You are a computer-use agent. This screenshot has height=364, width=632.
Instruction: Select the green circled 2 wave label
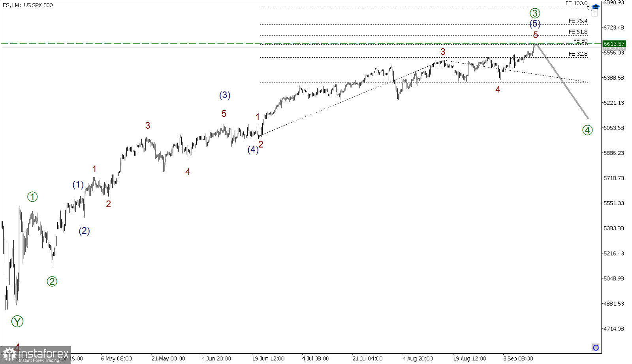click(52, 281)
